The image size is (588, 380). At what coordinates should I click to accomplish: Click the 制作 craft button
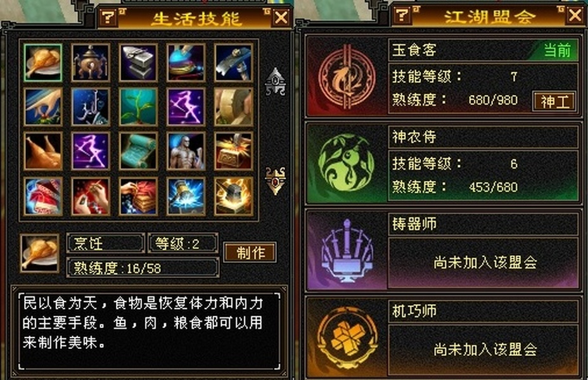250,253
